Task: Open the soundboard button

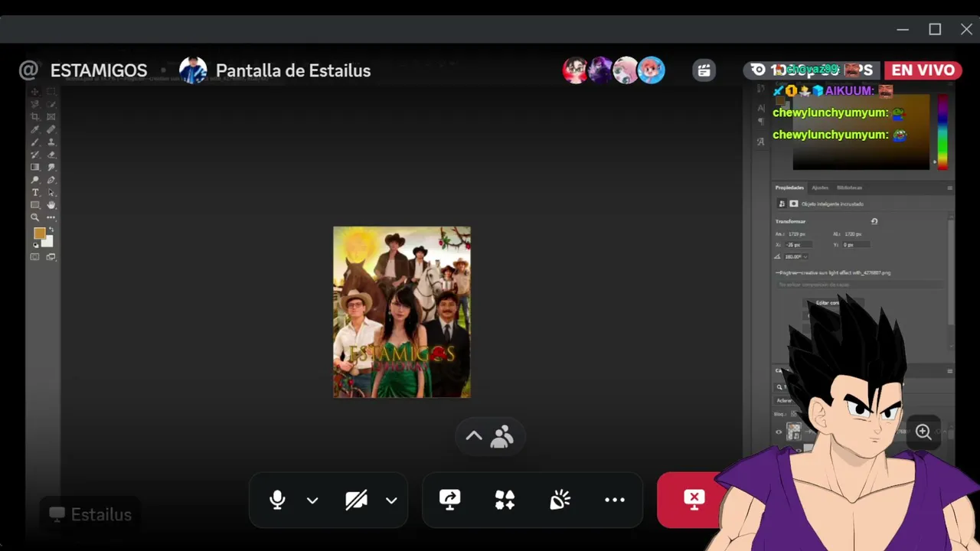Action: [560, 500]
